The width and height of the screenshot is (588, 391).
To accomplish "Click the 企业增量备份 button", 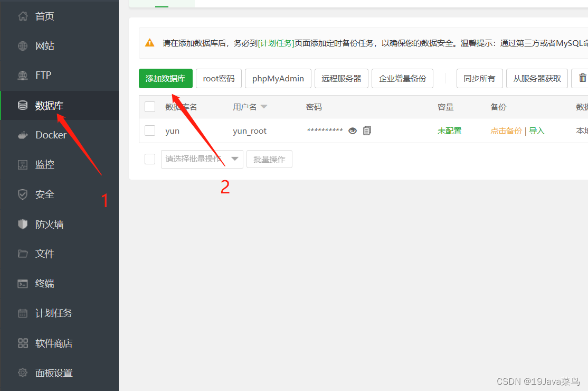I will (402, 78).
